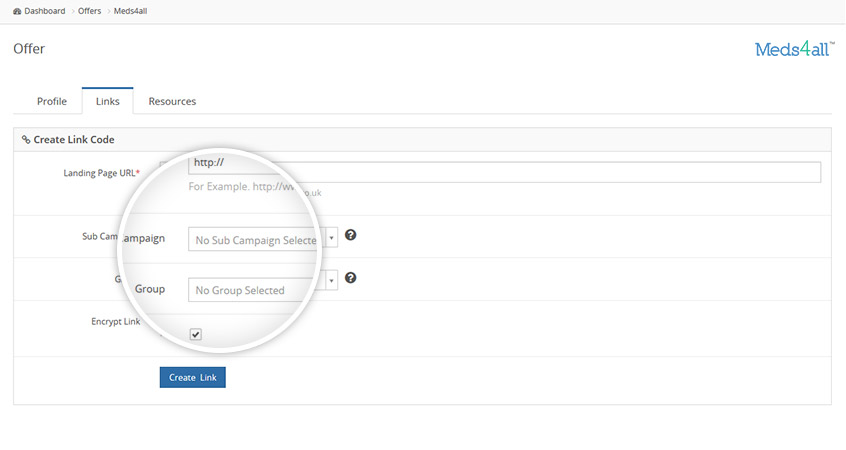846x450 pixels.
Task: Click the Encrypt Link label
Action: click(115, 322)
